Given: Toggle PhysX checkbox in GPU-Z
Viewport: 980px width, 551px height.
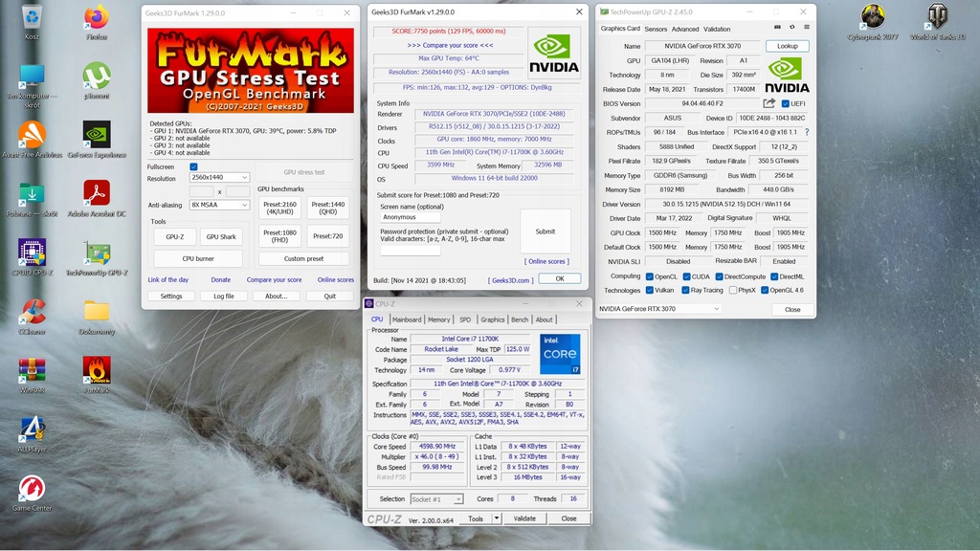Looking at the screenshot, I should (732, 291).
